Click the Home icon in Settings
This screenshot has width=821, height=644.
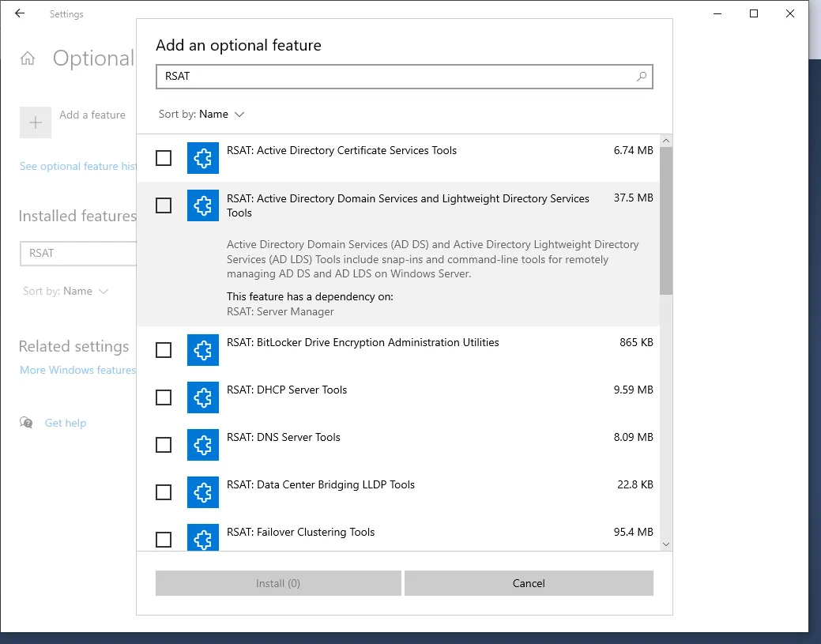pos(28,58)
